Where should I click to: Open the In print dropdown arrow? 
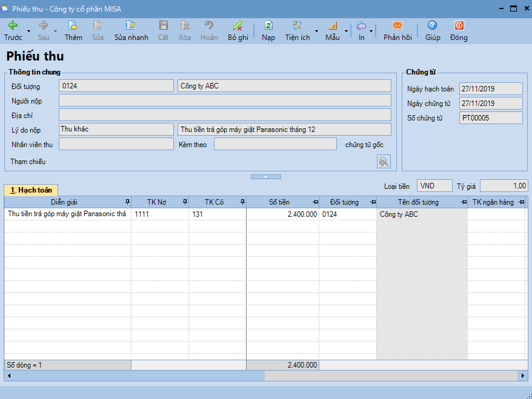[x=371, y=31]
